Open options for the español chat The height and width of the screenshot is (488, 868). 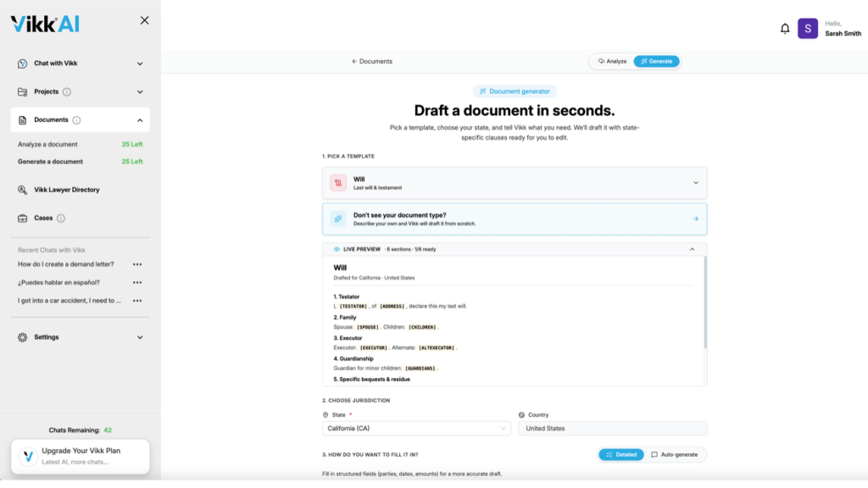pyautogui.click(x=137, y=283)
